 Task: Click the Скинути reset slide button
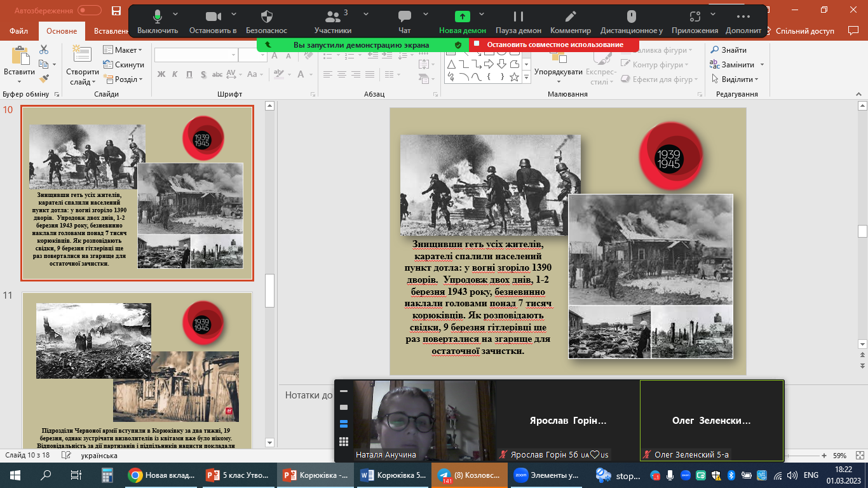123,65
